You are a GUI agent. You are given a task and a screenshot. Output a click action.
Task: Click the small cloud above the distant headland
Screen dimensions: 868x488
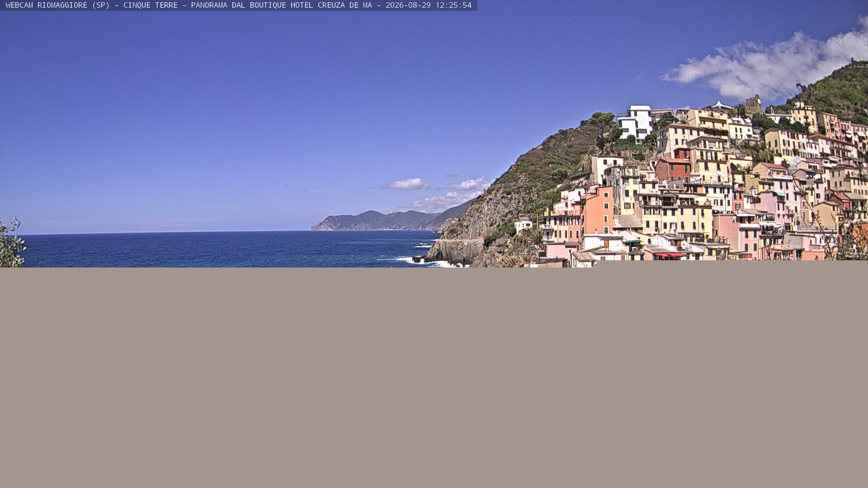tap(406, 184)
